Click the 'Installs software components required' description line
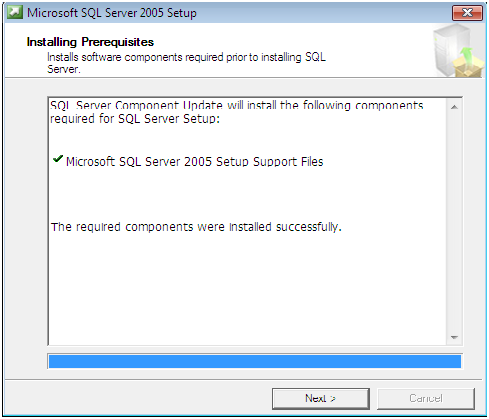This screenshot has height=419, width=489. tap(186, 57)
